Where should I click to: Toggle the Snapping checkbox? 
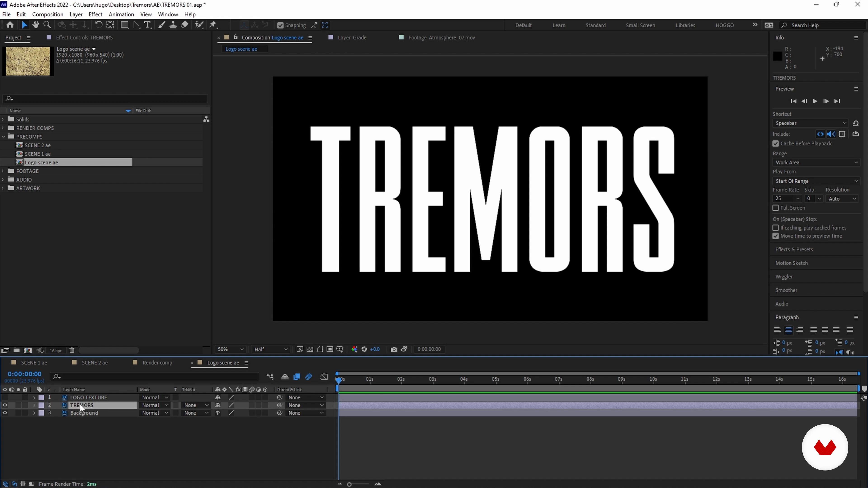click(x=280, y=25)
